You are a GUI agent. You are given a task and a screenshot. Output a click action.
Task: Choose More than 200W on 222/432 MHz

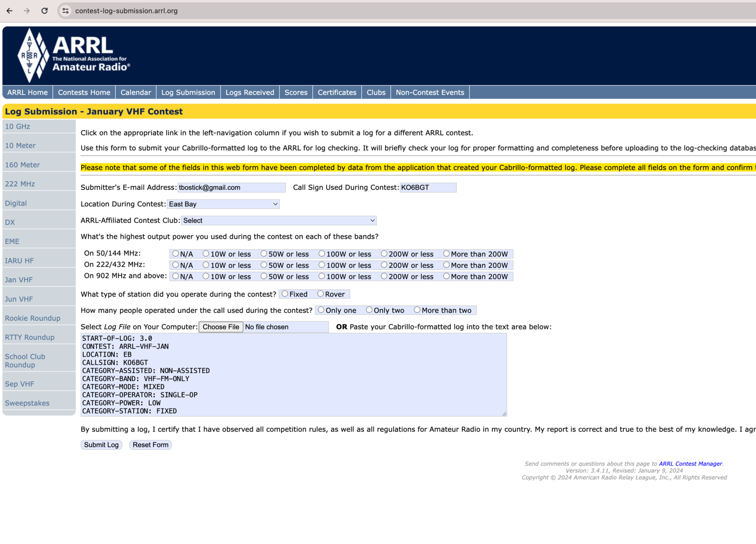click(x=447, y=265)
